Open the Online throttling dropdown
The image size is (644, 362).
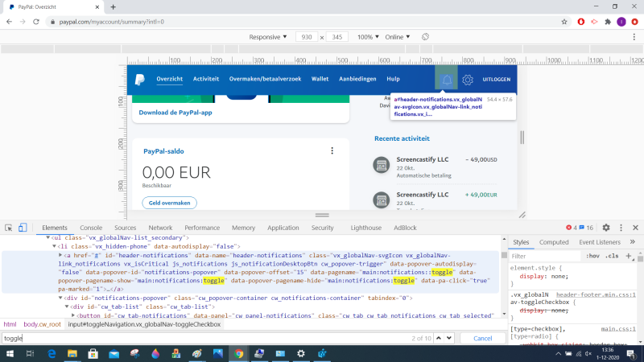tap(397, 37)
